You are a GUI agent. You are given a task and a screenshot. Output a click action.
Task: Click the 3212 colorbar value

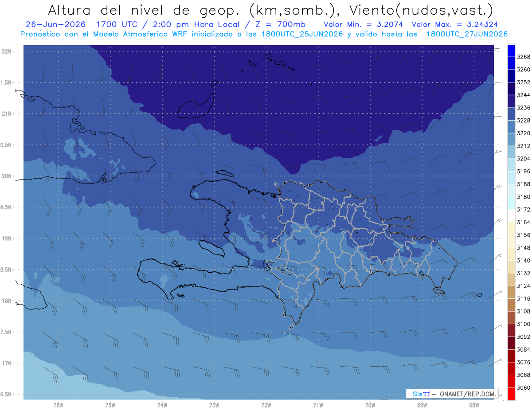click(x=524, y=146)
